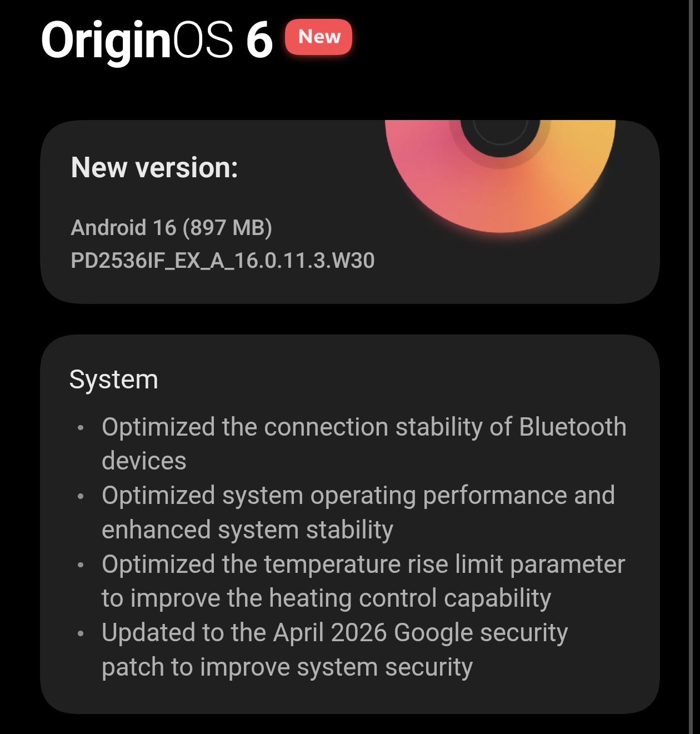
Task: Open the OriginOS 6 title
Action: (157, 41)
